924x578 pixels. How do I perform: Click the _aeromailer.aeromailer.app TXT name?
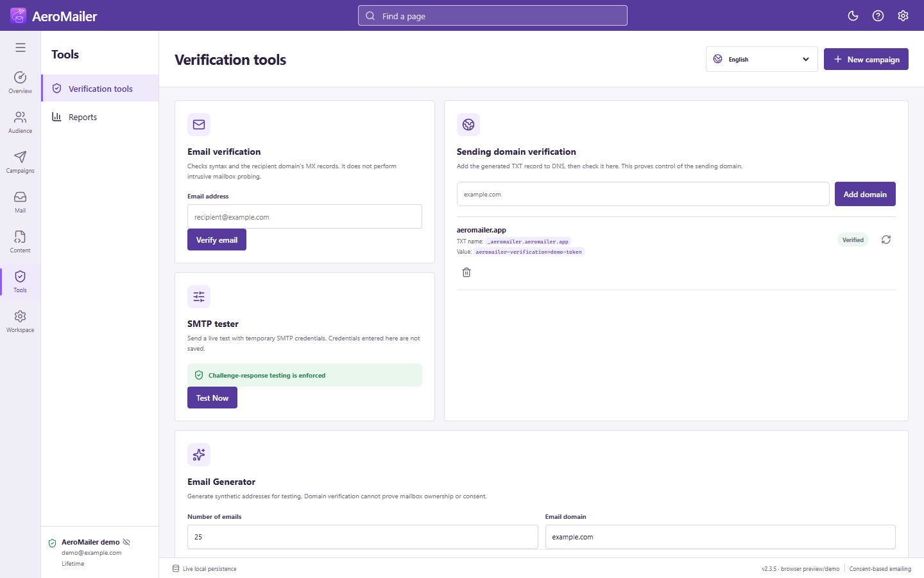coord(528,241)
